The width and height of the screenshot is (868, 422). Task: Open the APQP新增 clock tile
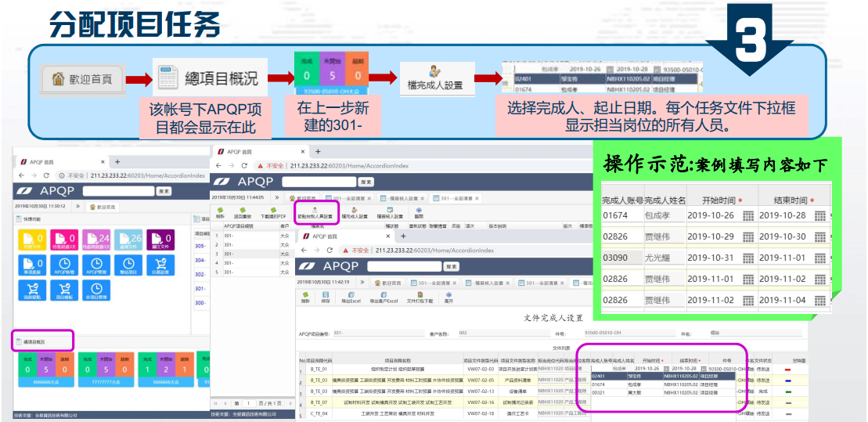[63, 265]
